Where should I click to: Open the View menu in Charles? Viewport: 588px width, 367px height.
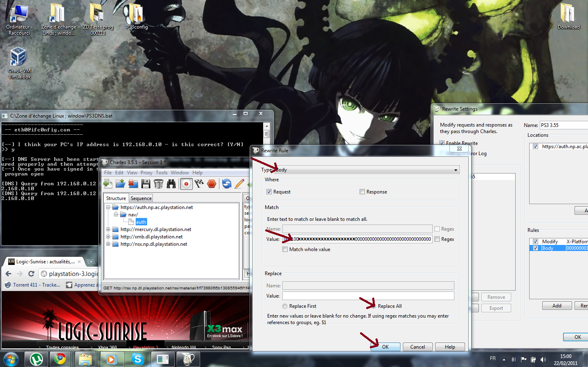132,173
